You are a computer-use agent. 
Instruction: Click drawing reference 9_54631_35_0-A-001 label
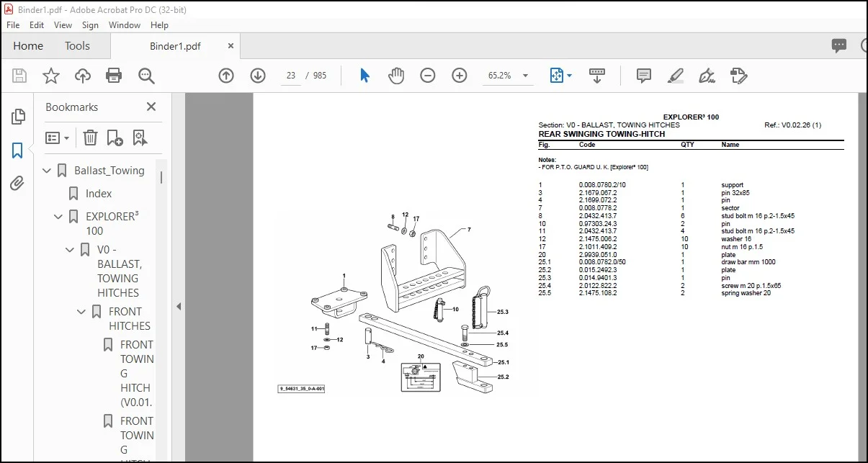click(302, 389)
